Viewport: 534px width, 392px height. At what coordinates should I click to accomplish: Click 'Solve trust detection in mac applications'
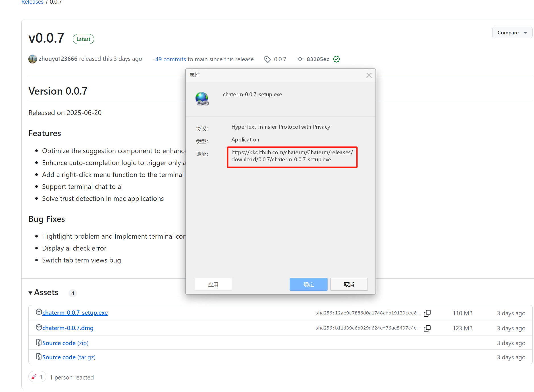click(103, 199)
